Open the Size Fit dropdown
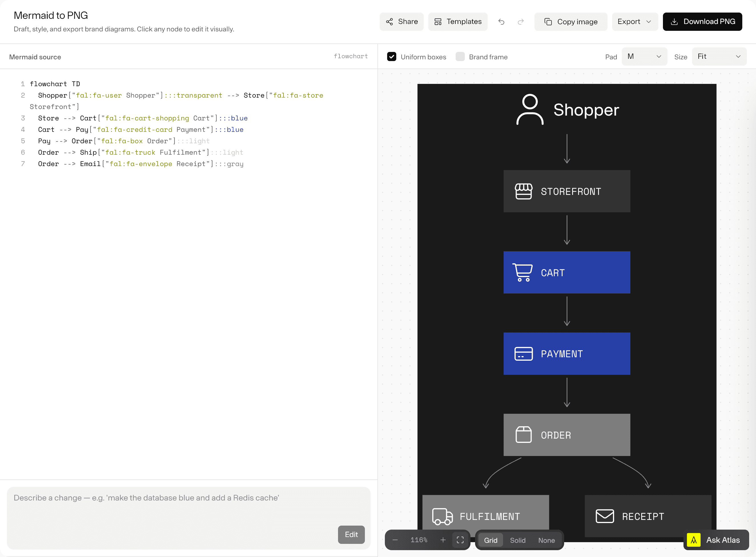 (x=719, y=57)
